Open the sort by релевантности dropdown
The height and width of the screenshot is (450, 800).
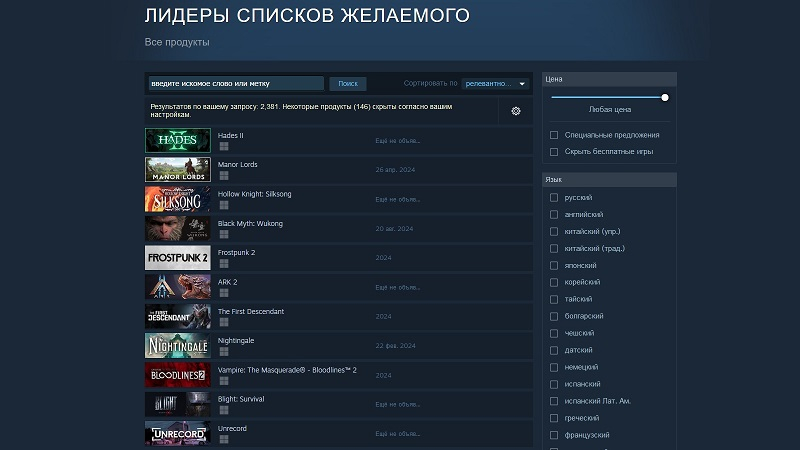coord(496,84)
